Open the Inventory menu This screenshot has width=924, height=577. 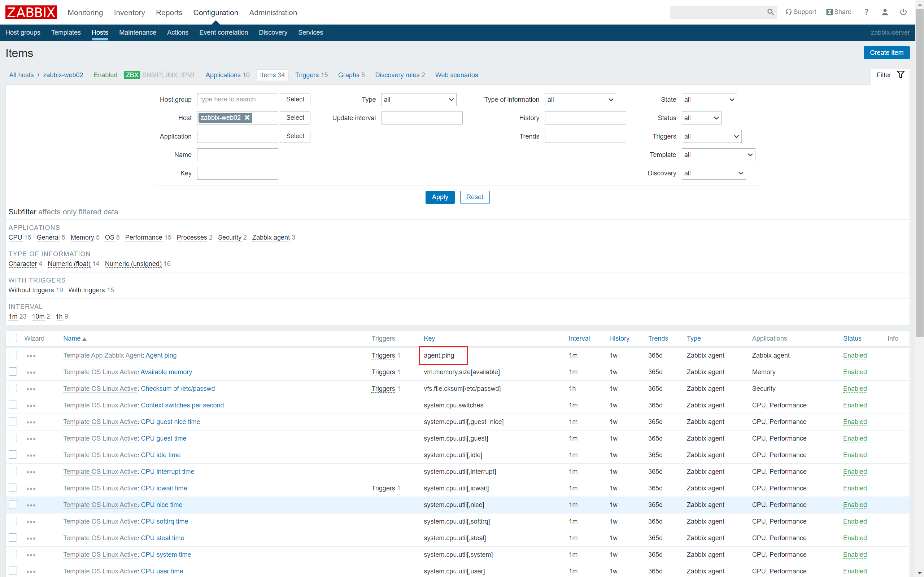tap(129, 13)
